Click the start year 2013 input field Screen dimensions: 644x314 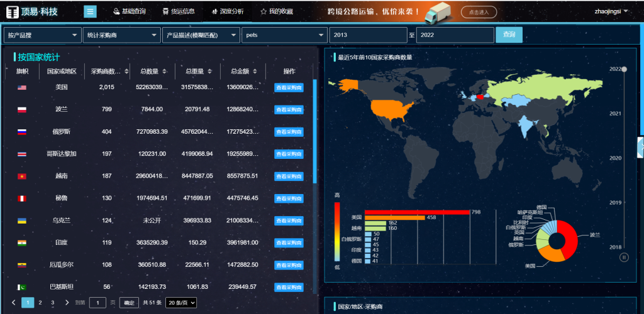[x=367, y=35]
